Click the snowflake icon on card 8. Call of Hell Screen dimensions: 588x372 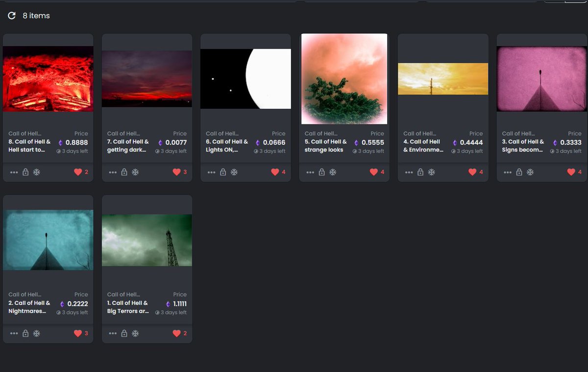tap(36, 172)
